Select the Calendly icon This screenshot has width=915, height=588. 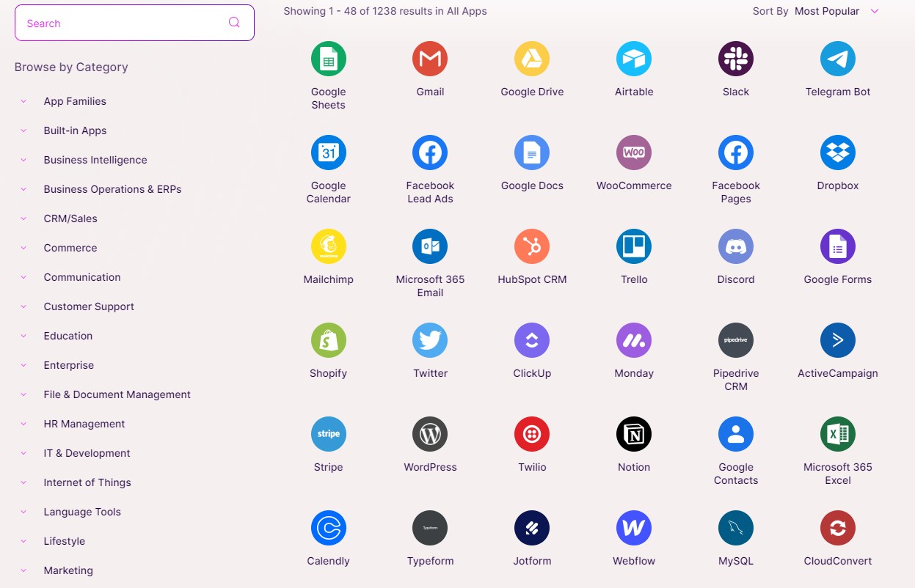328,528
